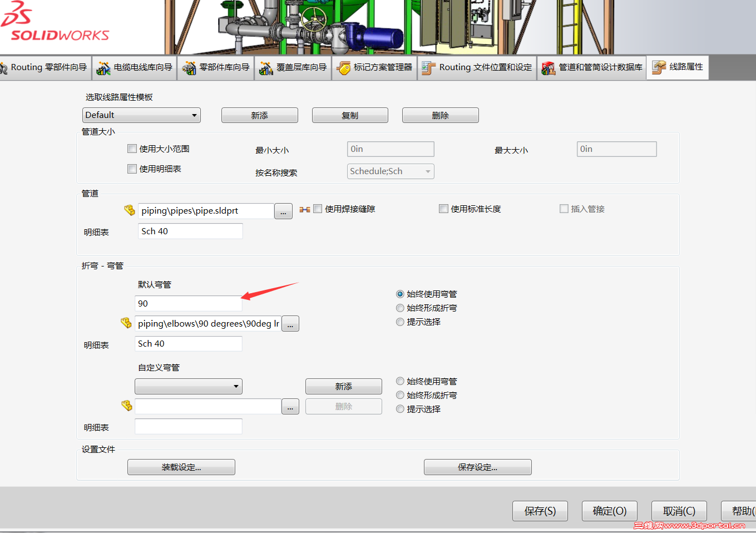Click the SOLIDWORKS logo
Image resolution: width=756 pixels, height=533 pixels.
55,22
